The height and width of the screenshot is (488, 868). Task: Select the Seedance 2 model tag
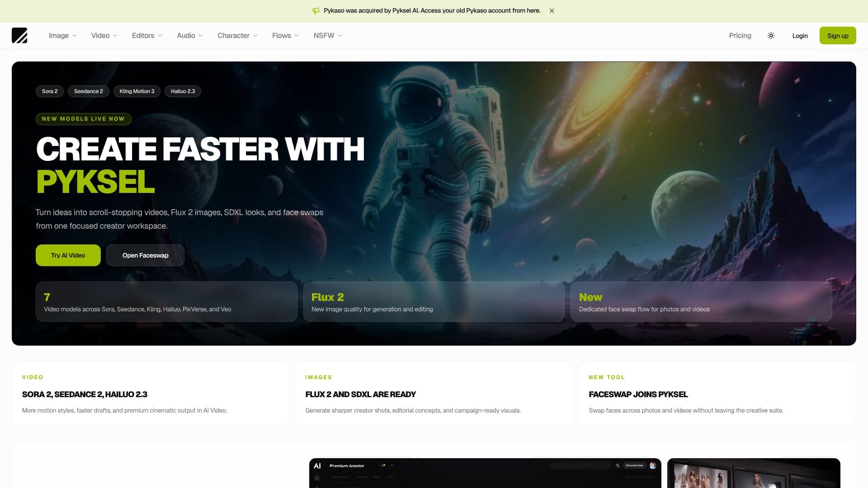click(89, 91)
